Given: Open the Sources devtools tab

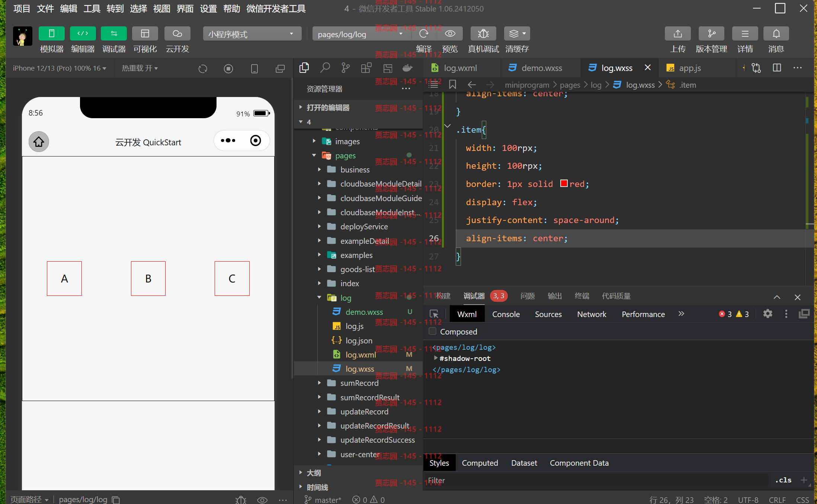Looking at the screenshot, I should (x=548, y=314).
